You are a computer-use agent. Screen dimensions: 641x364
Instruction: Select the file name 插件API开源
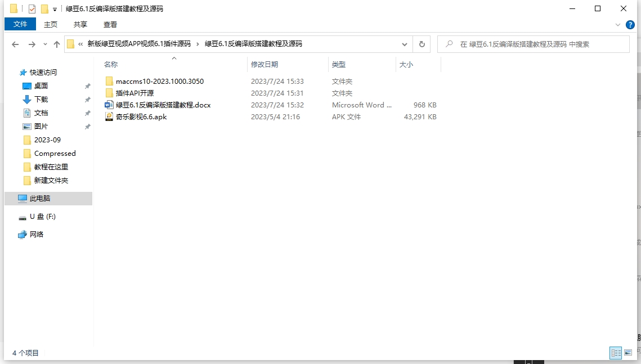135,93
